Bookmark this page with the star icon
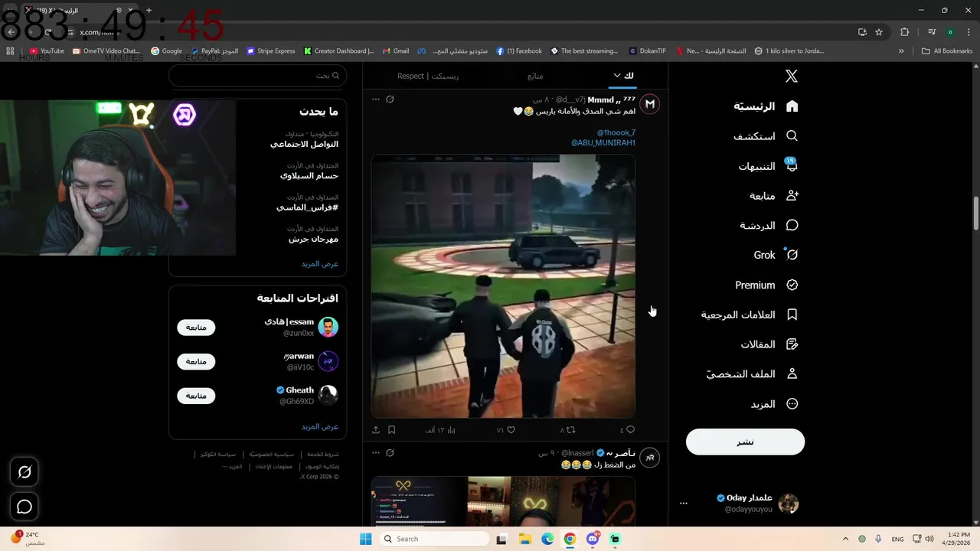The height and width of the screenshot is (551, 980). [x=879, y=32]
